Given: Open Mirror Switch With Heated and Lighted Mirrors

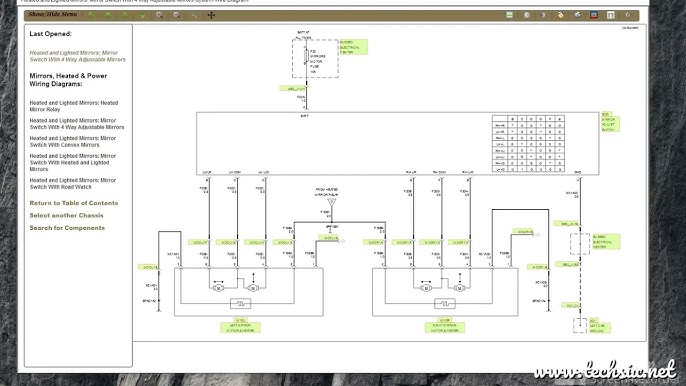Looking at the screenshot, I should point(73,162).
